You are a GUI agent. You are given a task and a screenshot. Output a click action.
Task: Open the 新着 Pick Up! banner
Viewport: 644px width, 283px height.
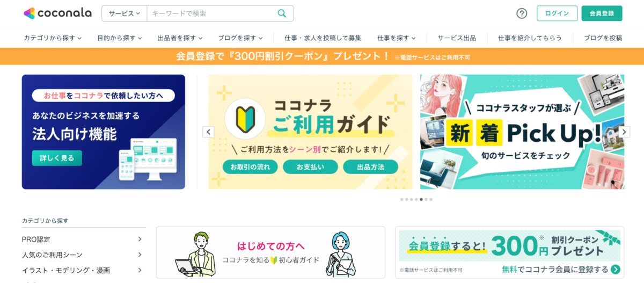522,132
